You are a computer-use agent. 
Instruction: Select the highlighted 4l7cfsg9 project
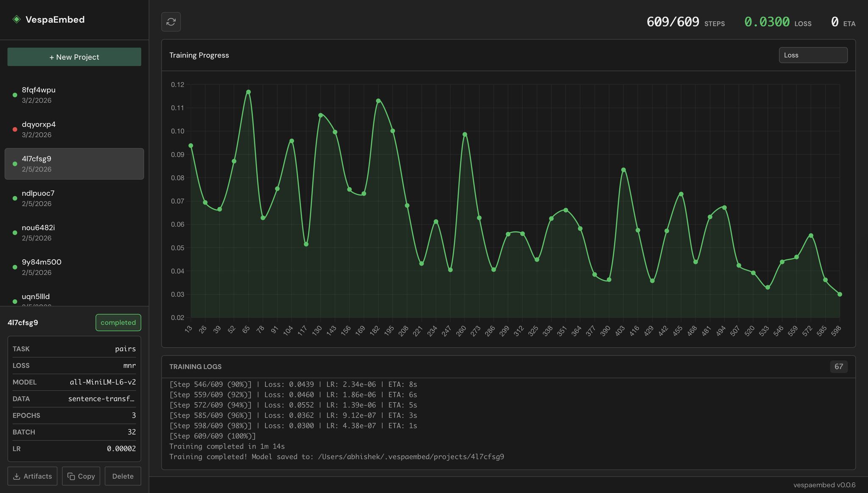(74, 164)
